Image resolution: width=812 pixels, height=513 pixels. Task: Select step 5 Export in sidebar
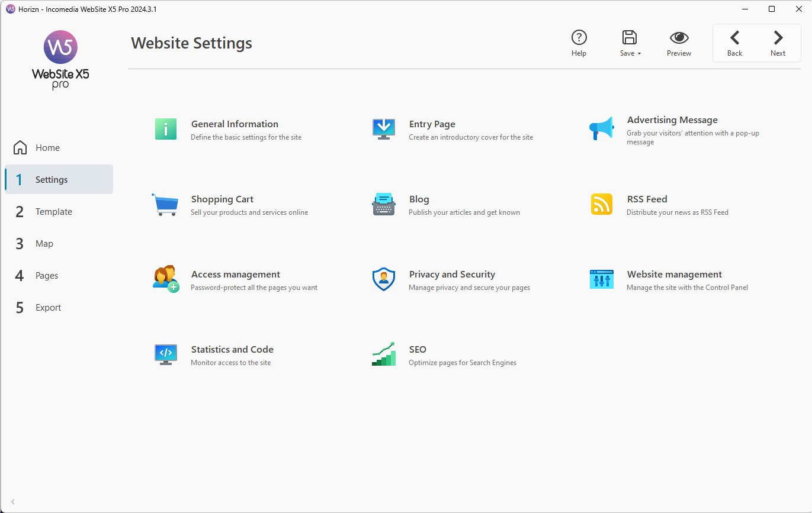tap(48, 308)
